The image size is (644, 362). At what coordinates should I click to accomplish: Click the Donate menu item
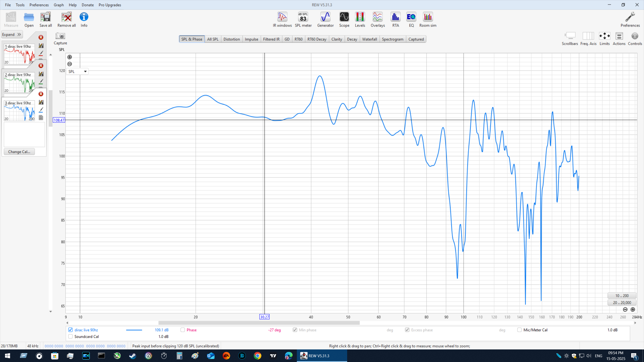coord(88,5)
